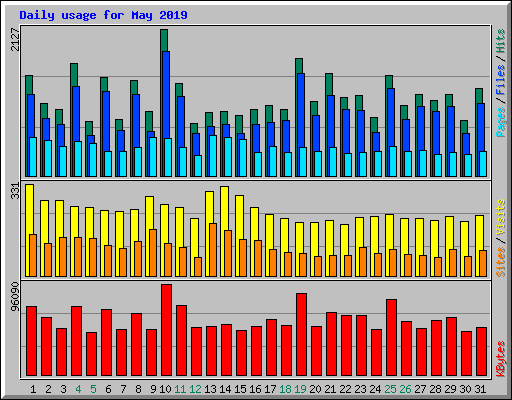512x400 pixels.
Task: Click the 96090 KBytes axis value
Action: pos(15,297)
